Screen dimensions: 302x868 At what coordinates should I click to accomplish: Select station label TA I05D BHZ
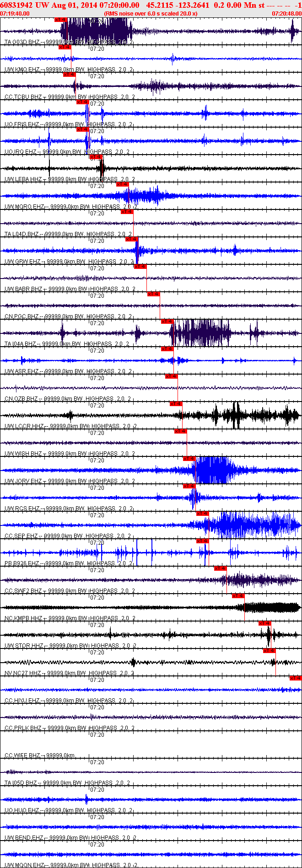pos(22,783)
